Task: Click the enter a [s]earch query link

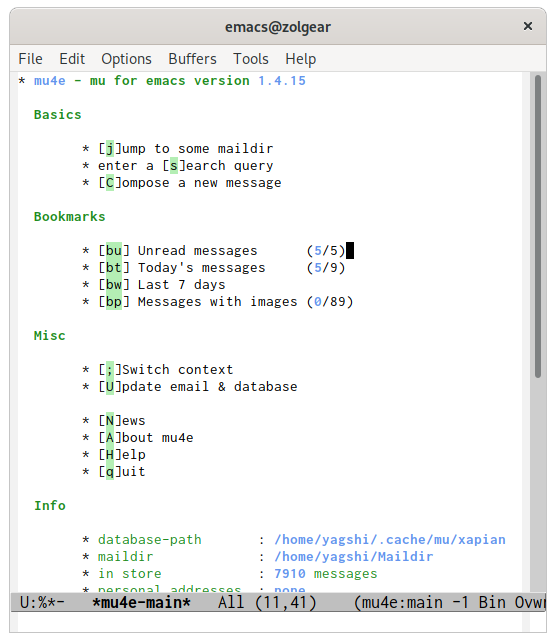Action: point(185,165)
